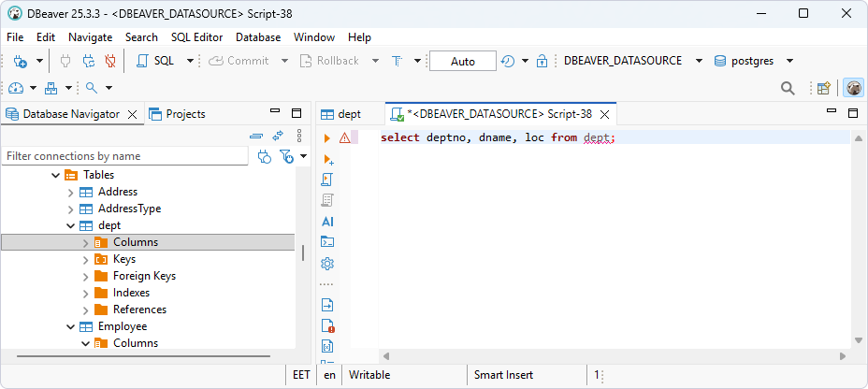Click the grey Connect plug icon
Viewport: 868px width, 389px height.
click(x=65, y=61)
